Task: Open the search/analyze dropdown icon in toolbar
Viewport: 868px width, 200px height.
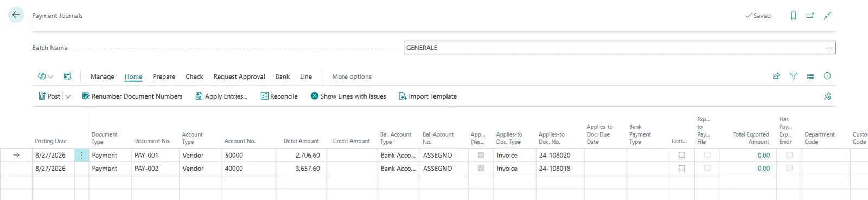Action: [x=46, y=76]
